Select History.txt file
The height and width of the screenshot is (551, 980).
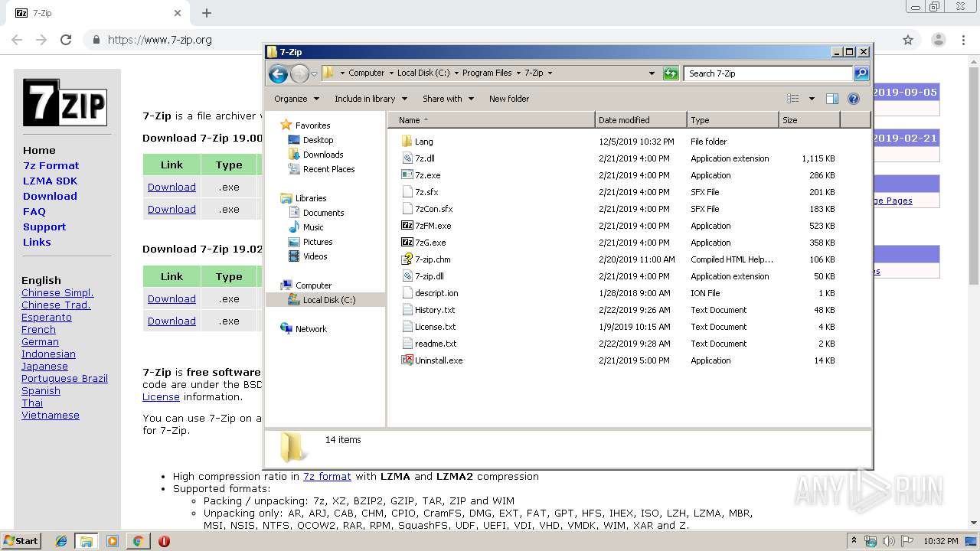click(x=435, y=310)
